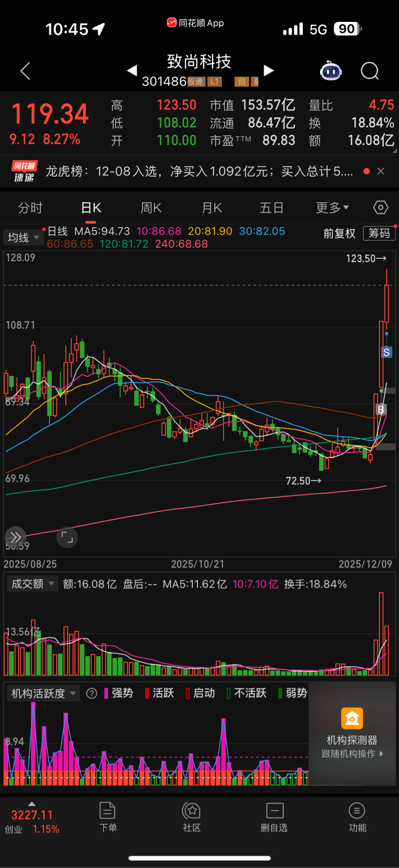Screen dimensions: 399x868
Task: Expand chart with double-arrow icon
Action: pyautogui.click(x=15, y=537)
